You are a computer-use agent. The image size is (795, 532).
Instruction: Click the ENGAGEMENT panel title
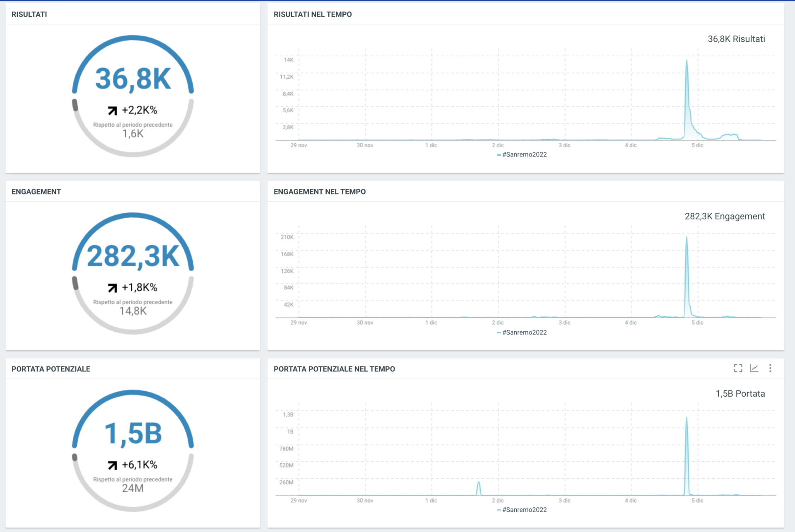pos(36,192)
